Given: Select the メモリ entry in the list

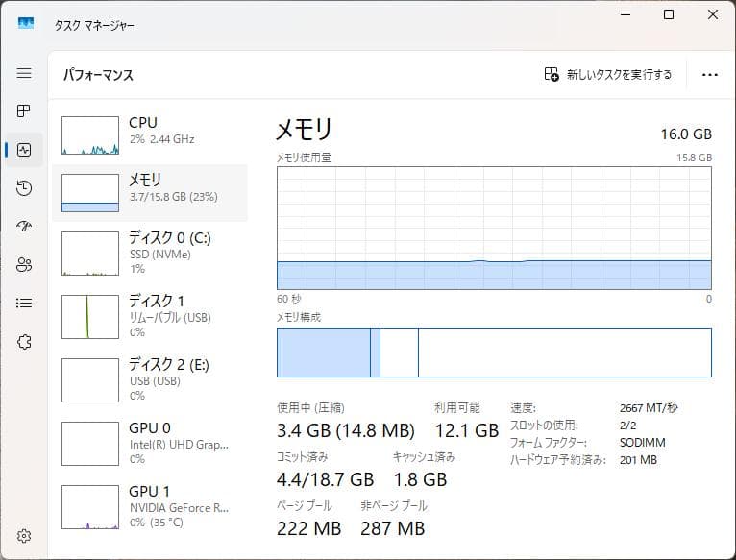Looking at the screenshot, I should point(150,193).
